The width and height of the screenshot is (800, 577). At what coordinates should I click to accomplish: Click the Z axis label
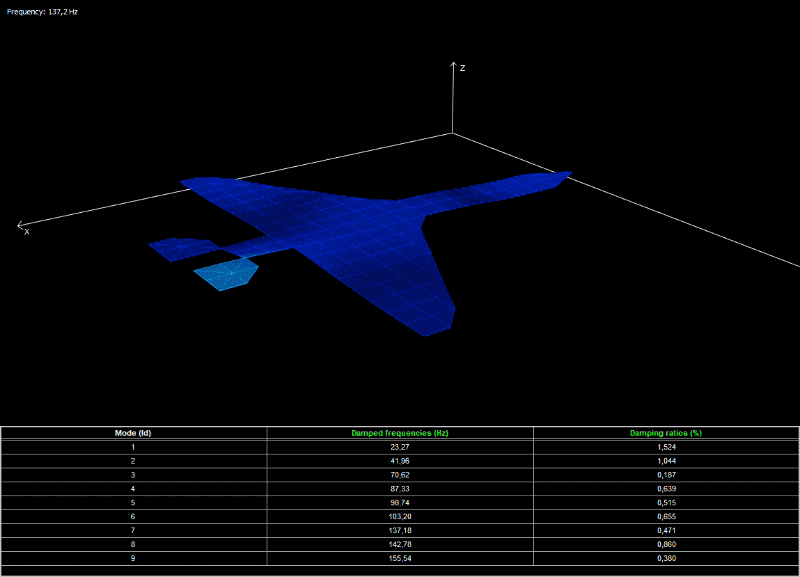click(x=463, y=68)
